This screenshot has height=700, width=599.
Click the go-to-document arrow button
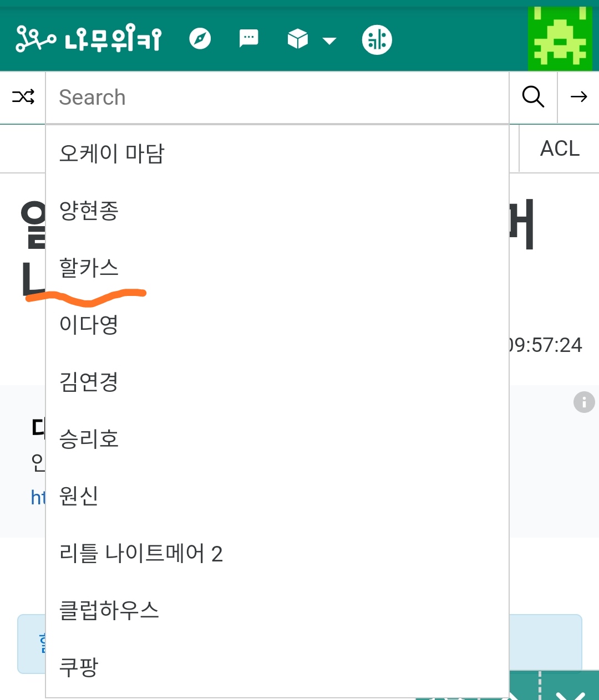578,97
